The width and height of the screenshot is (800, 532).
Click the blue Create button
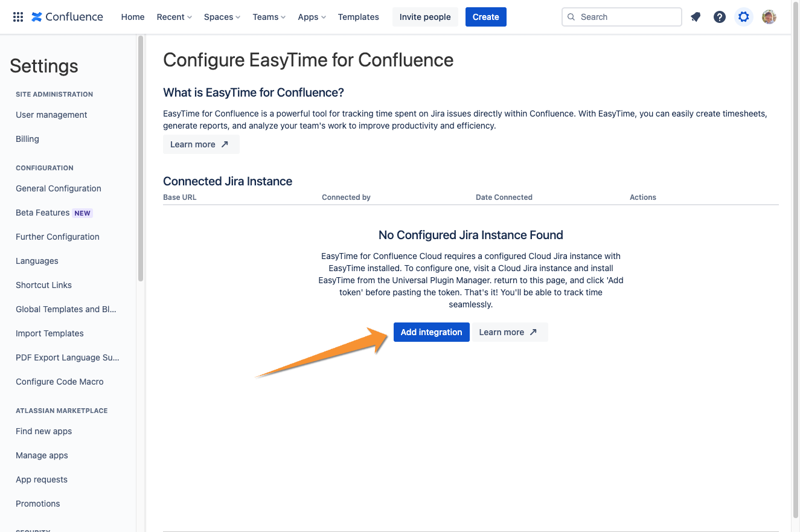tap(486, 17)
